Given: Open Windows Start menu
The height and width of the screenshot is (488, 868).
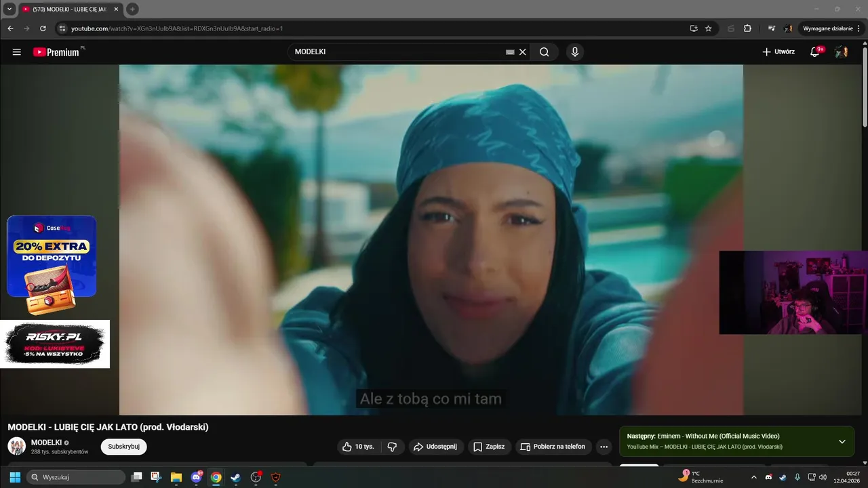Looking at the screenshot, I should [15, 477].
